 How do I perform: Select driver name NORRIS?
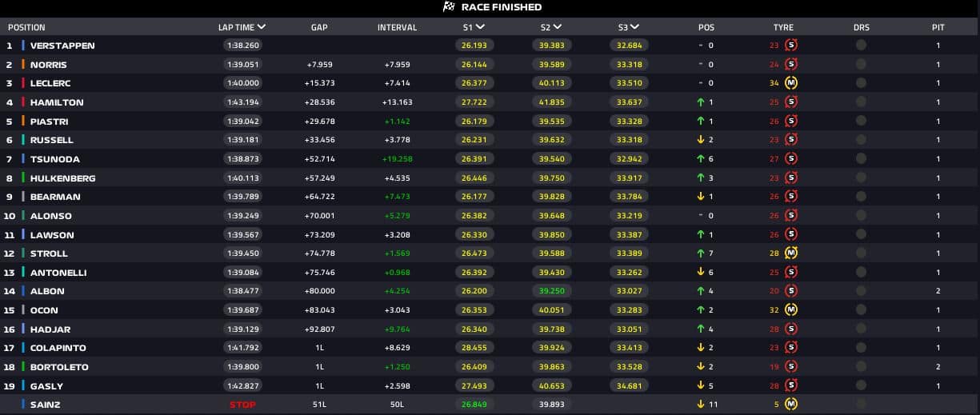coord(48,65)
